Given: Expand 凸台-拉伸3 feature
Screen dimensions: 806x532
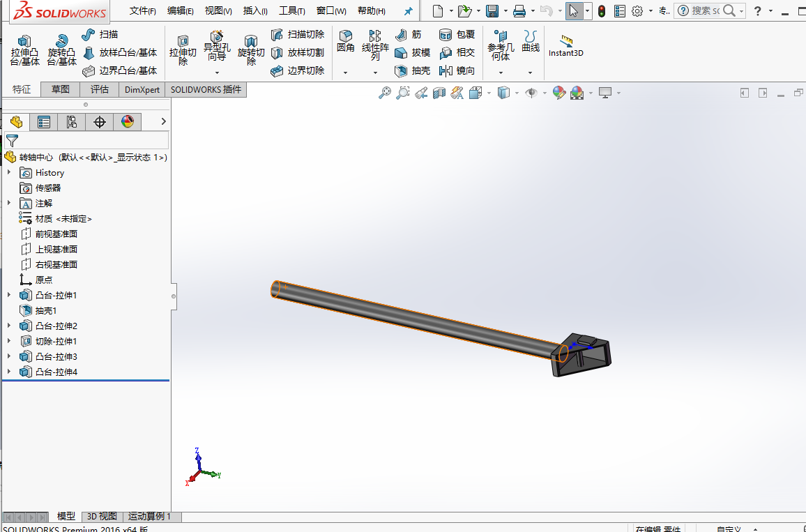Looking at the screenshot, I should coord(9,356).
